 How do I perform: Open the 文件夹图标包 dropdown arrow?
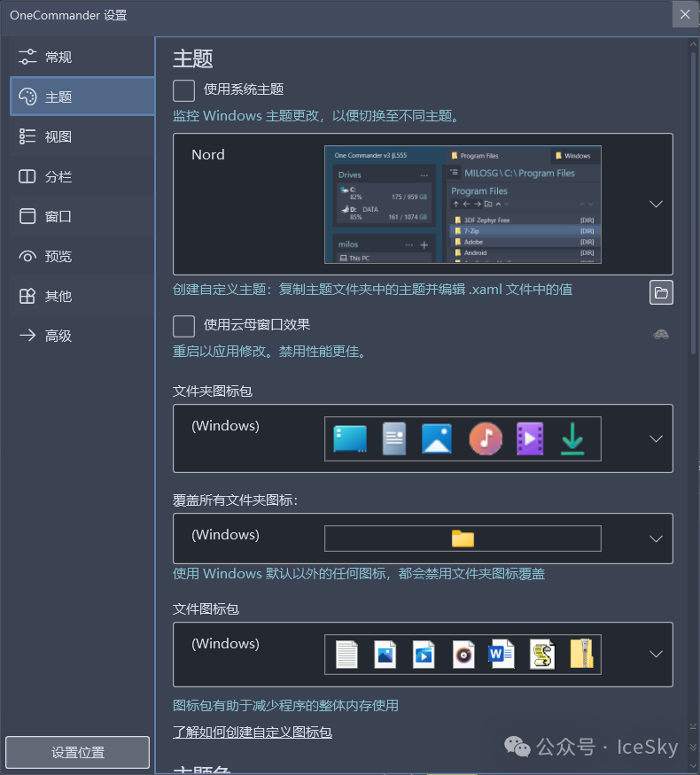pos(656,438)
